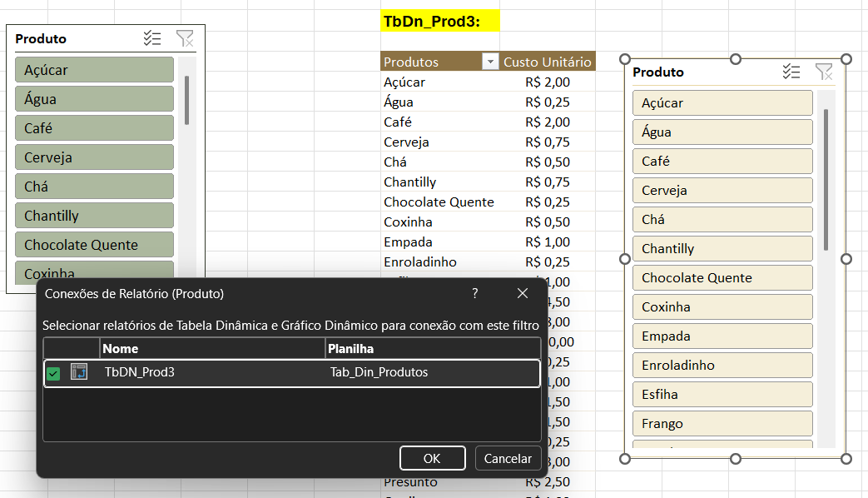Toggle multi-select in the green Produto slicer
The height and width of the screenshot is (498, 868).
pyautogui.click(x=152, y=38)
